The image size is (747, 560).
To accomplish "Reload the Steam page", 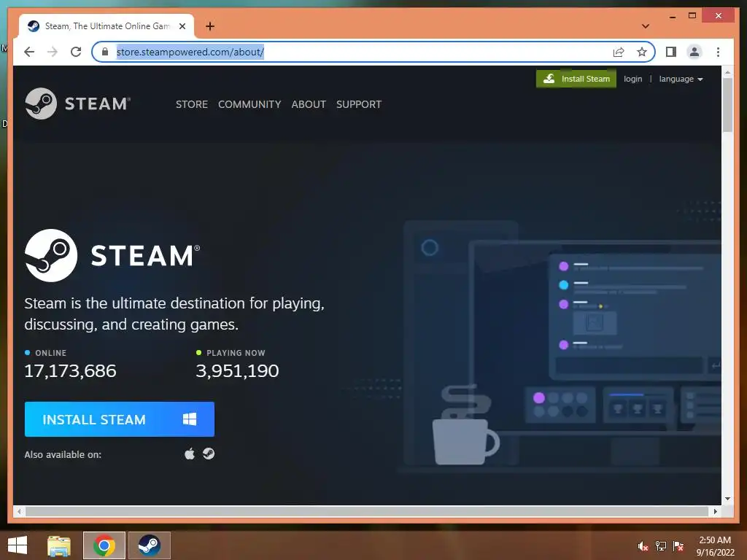I will pyautogui.click(x=76, y=52).
